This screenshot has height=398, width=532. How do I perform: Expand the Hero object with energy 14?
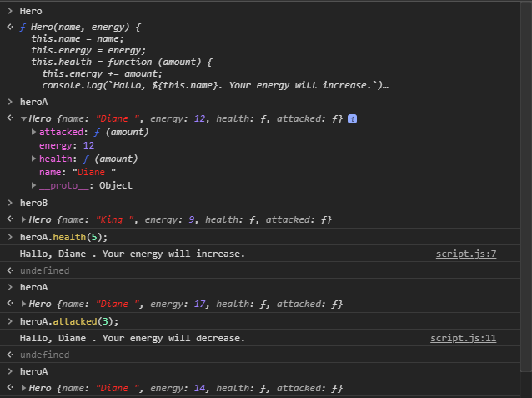click(x=23, y=388)
